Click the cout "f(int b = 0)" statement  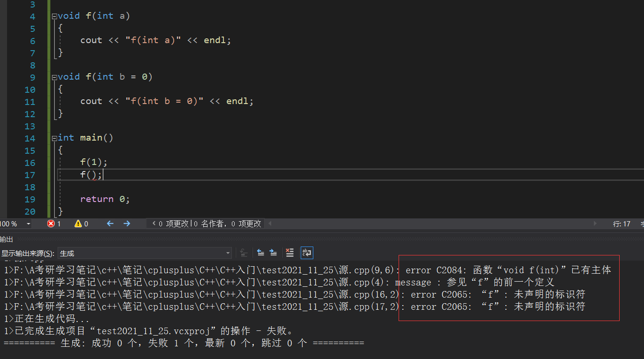(x=167, y=101)
